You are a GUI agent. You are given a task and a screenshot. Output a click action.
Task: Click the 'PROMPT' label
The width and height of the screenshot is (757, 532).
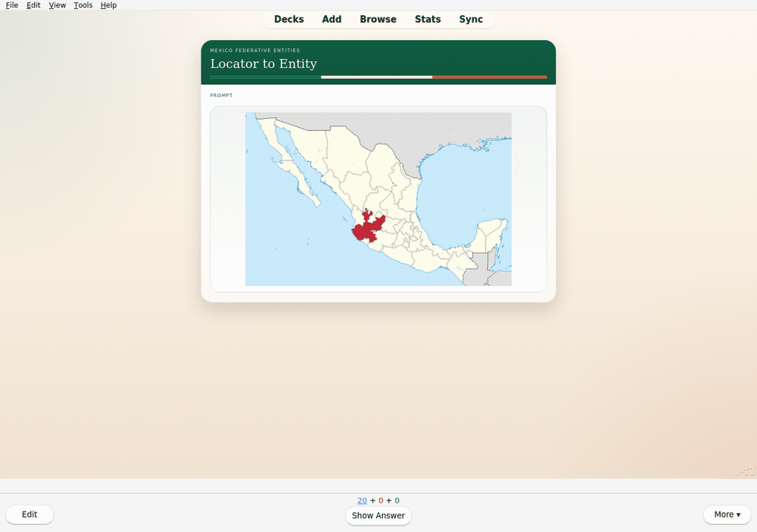[221, 95]
